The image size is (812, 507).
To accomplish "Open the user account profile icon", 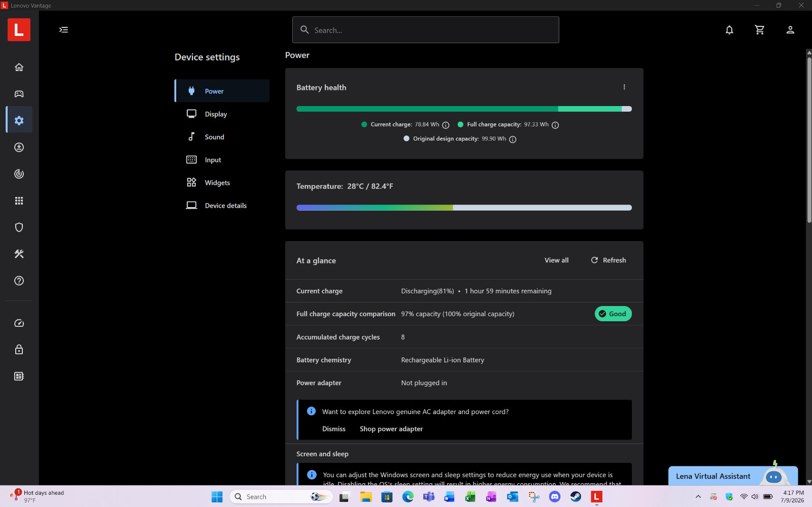I will [790, 30].
